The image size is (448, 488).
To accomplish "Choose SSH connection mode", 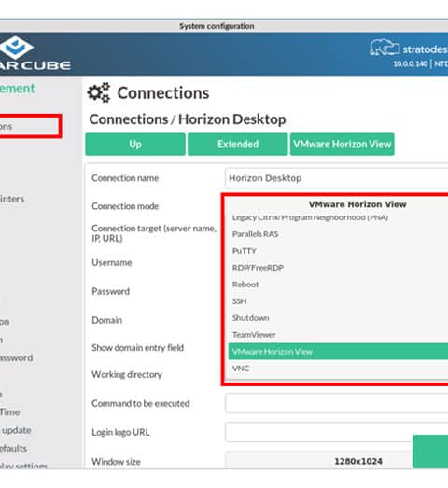I will point(239,301).
